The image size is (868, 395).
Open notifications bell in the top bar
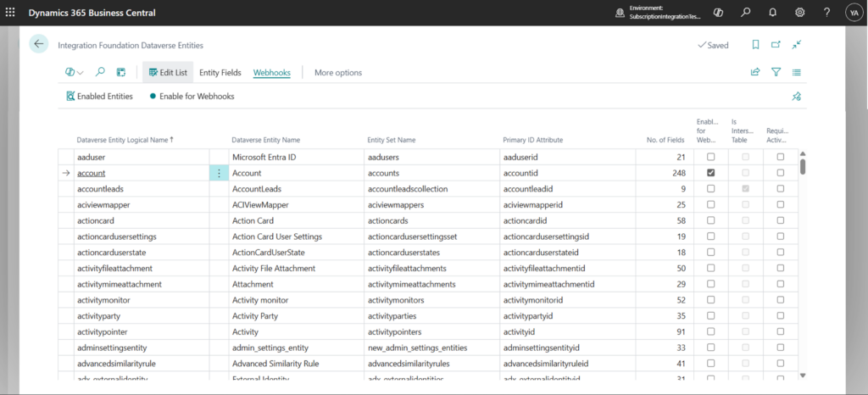773,13
